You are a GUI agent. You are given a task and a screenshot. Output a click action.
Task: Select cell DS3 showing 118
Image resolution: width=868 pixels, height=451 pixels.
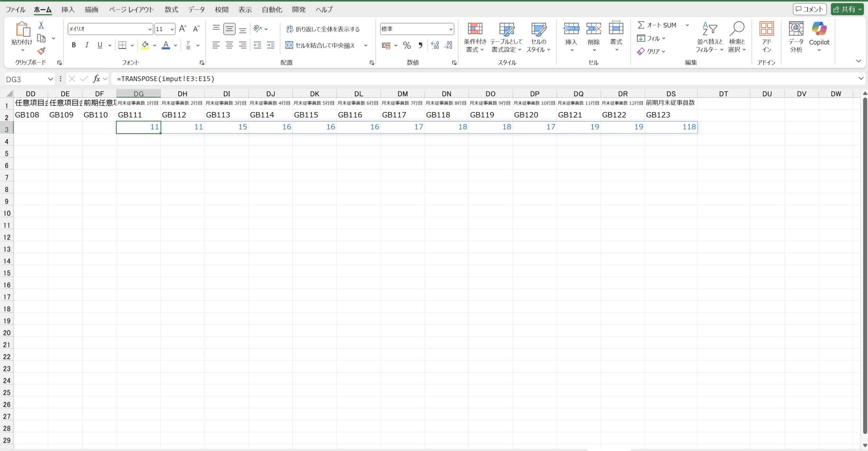pyautogui.click(x=671, y=127)
